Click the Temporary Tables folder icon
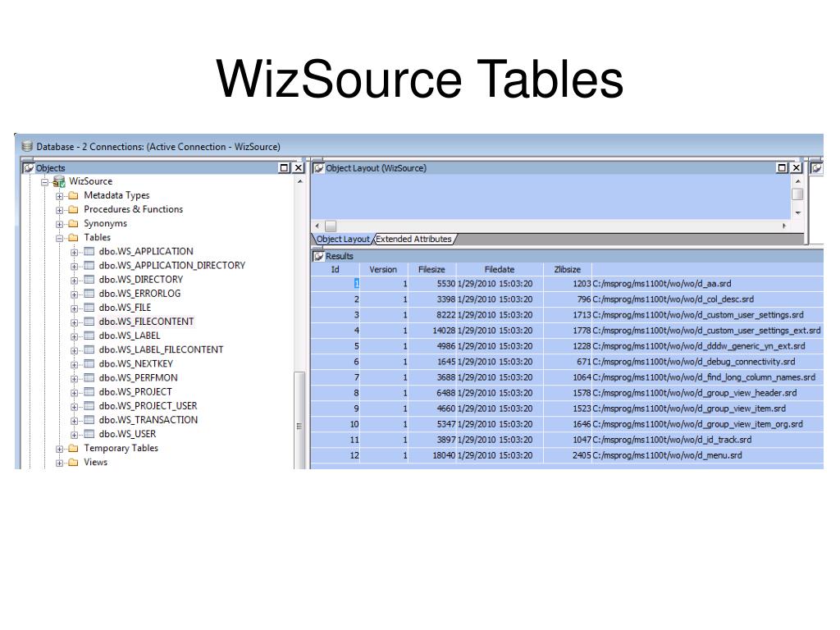Viewport: 840px width, 630px height. pyautogui.click(x=73, y=449)
